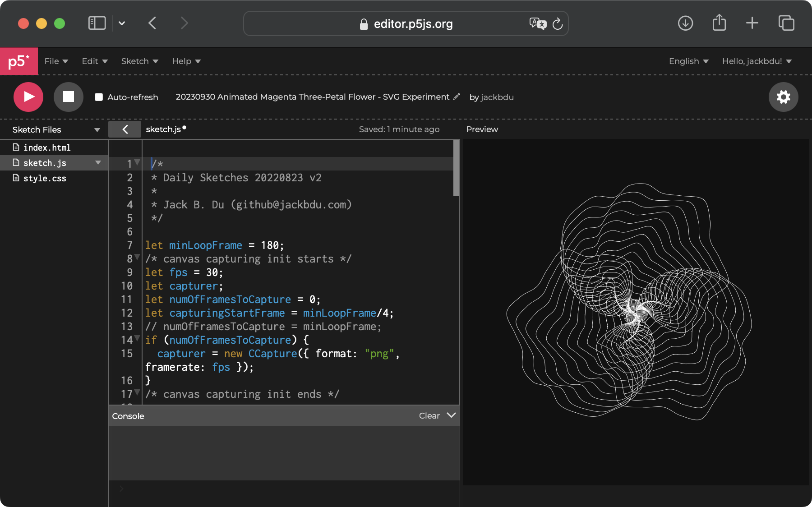Open the sketch.js file options arrow

click(x=98, y=163)
